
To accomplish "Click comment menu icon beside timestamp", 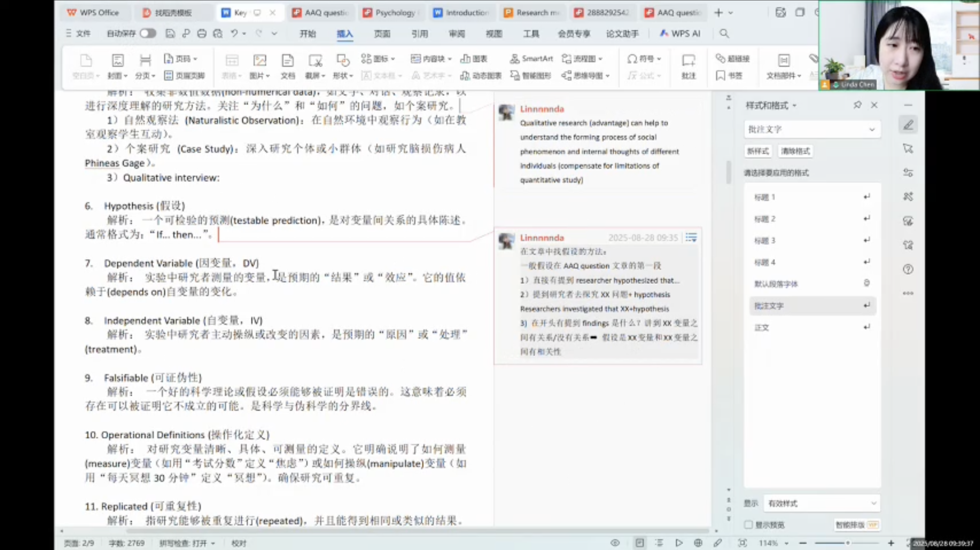I will coord(691,238).
